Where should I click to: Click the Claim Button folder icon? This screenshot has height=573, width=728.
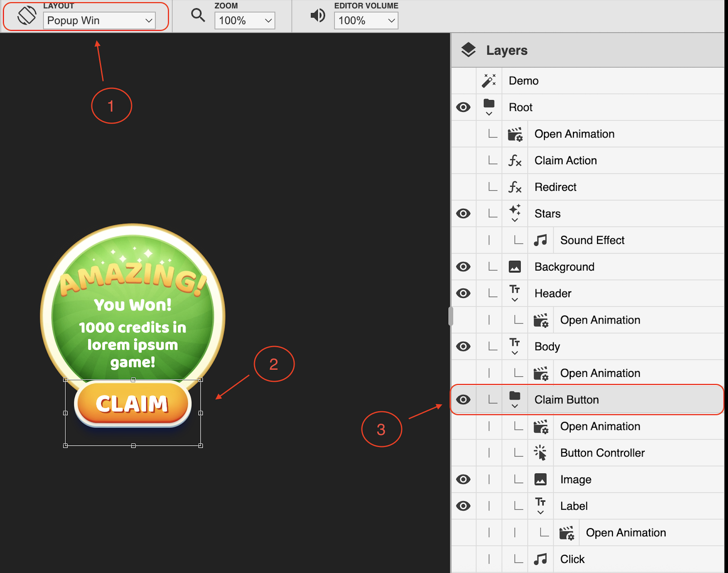[x=515, y=396]
